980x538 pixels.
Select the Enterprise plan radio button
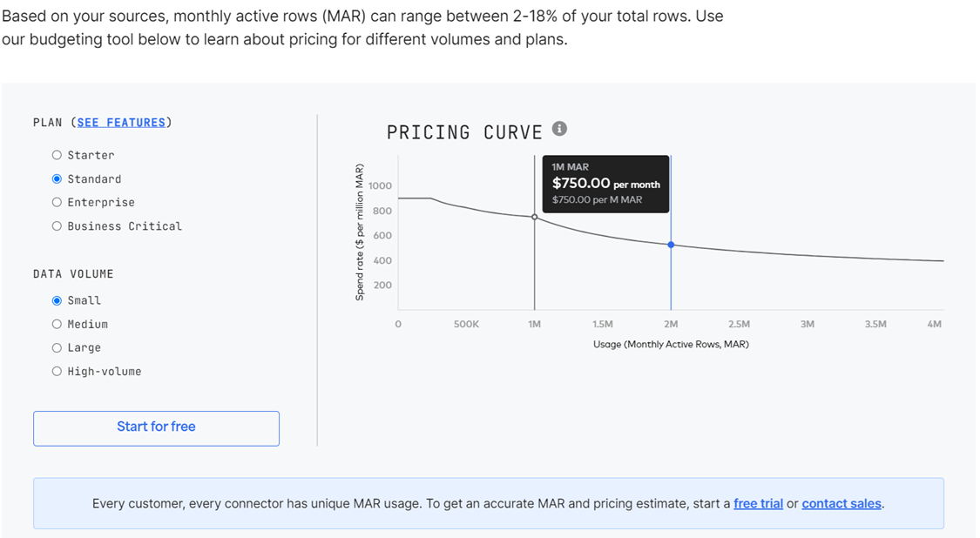(x=57, y=202)
